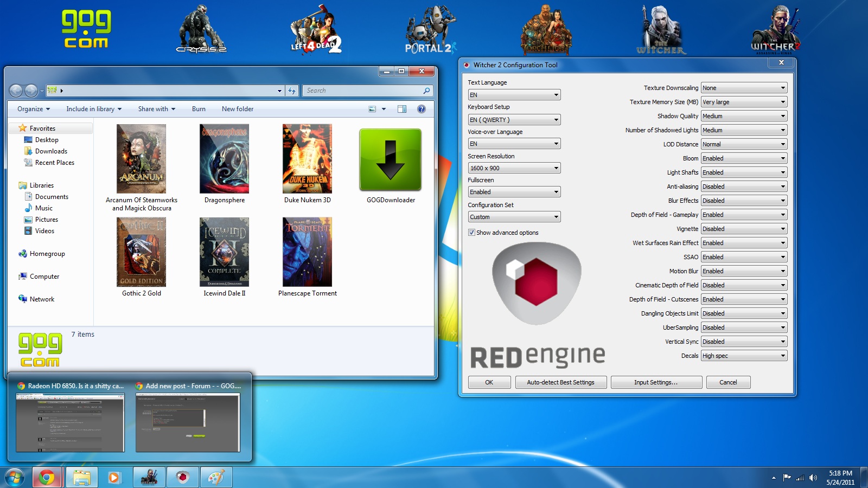
Task: Click the volume speaker tray icon
Action: (813, 478)
